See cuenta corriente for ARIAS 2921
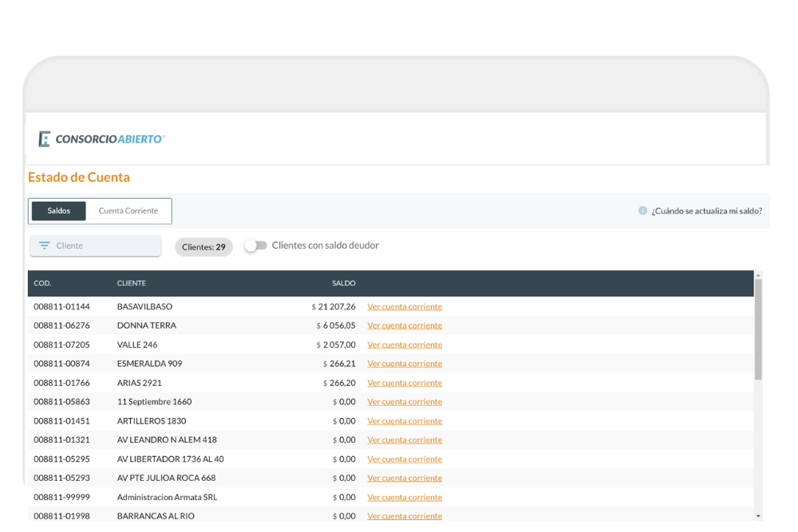Image resolution: width=798 pixels, height=532 pixels. (x=404, y=383)
